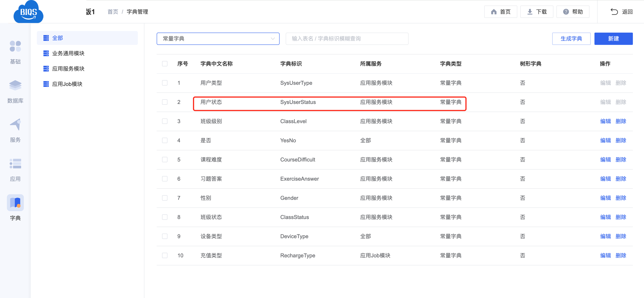The image size is (644, 298).
Task: Check the checkbox for row 习题答案
Action: coord(165,179)
